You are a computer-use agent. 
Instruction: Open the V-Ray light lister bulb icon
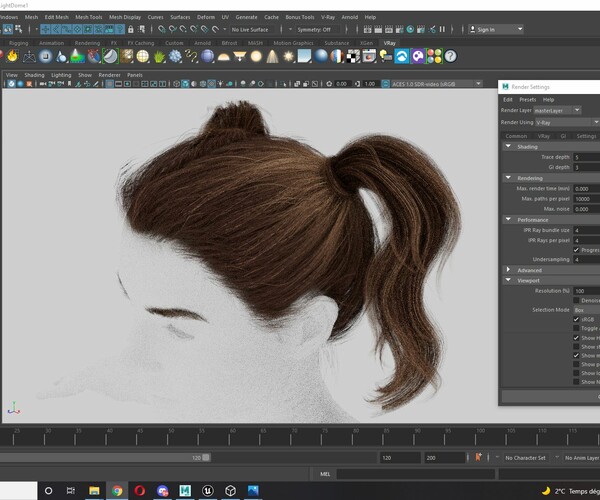(x=385, y=56)
